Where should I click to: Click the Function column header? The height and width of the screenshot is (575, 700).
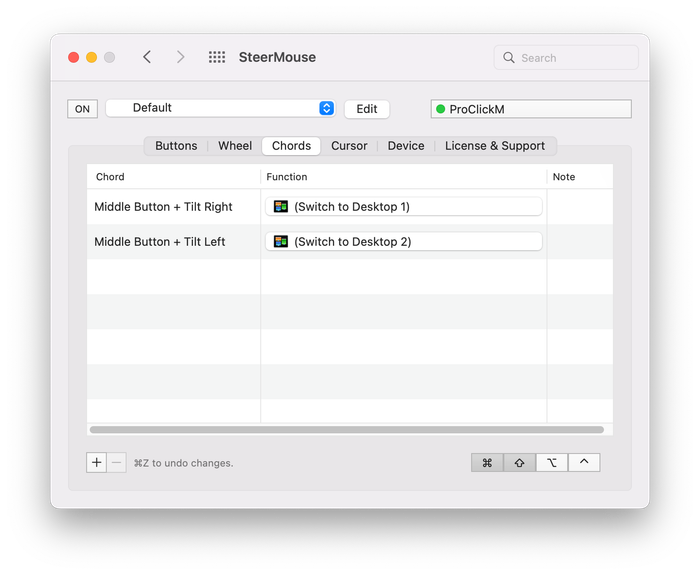pos(404,177)
